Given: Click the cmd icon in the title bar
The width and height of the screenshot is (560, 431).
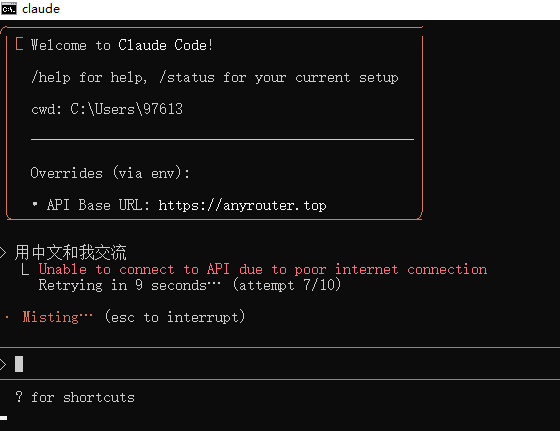Looking at the screenshot, I should (x=9, y=9).
